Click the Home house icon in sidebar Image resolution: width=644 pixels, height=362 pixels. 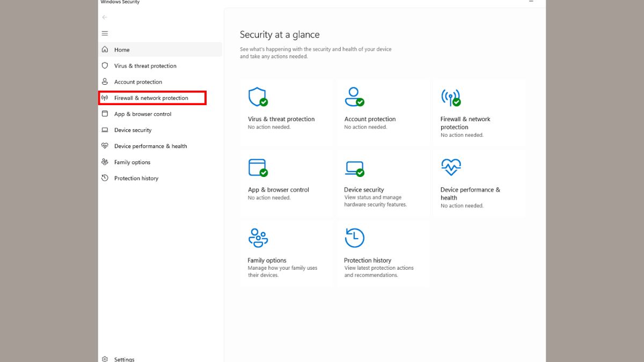tap(105, 49)
